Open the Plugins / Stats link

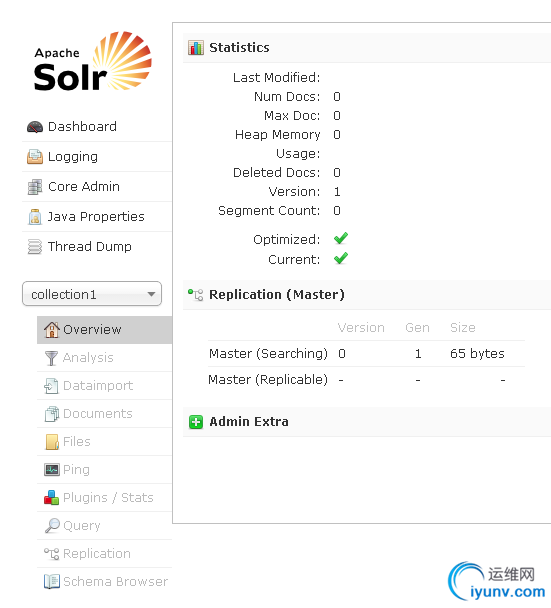pos(104,498)
